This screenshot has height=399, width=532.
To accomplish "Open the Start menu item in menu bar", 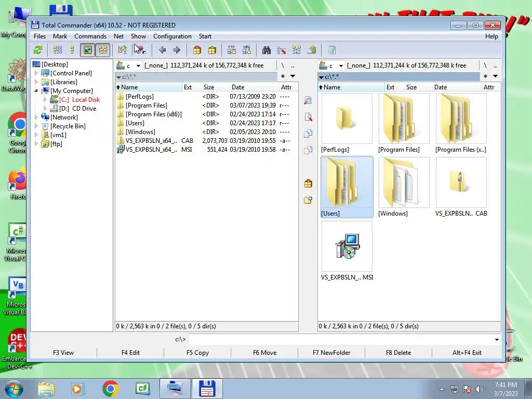I will (x=205, y=36).
